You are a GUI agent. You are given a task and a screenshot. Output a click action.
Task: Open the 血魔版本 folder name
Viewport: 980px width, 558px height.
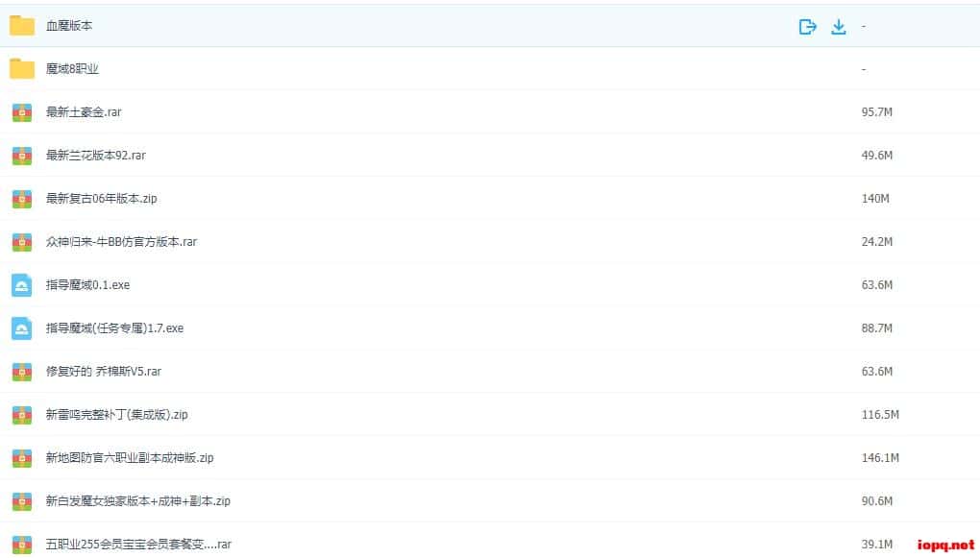(x=69, y=26)
